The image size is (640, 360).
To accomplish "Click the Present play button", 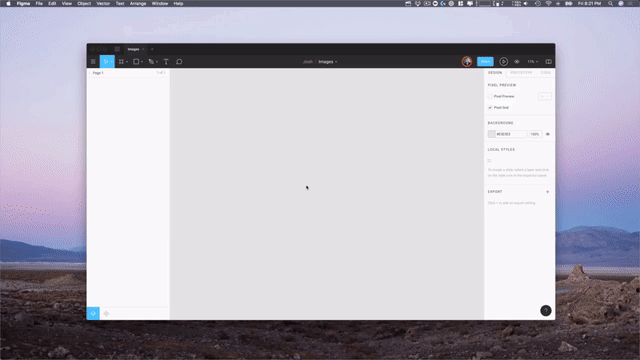I will point(503,62).
